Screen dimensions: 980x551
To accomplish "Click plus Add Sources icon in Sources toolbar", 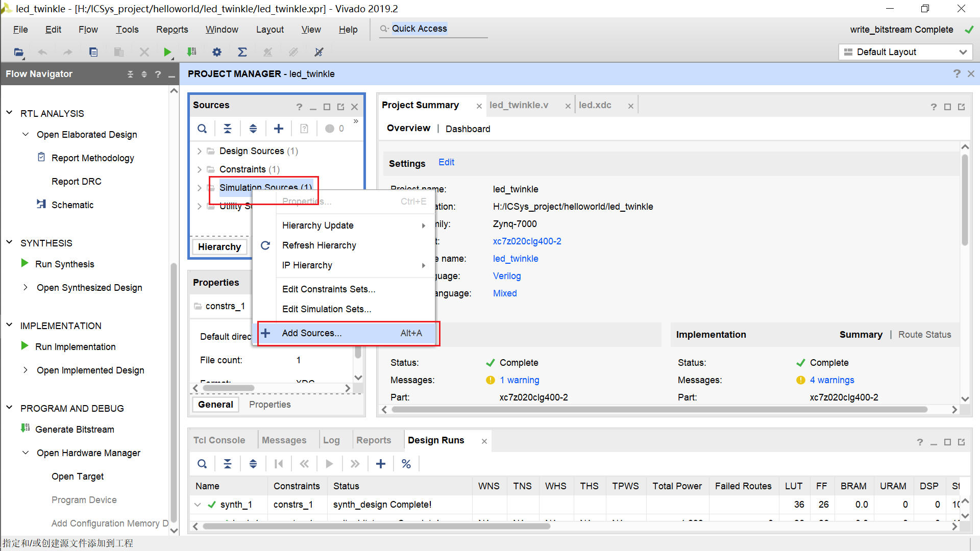I will pyautogui.click(x=279, y=129).
